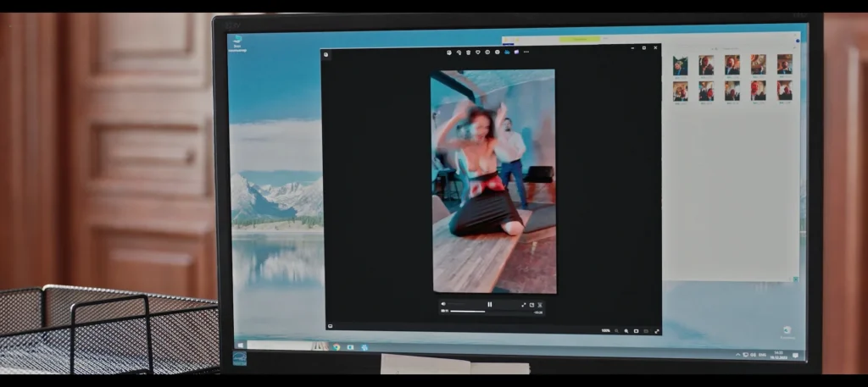868x387 pixels.
Task: Open the three-dots more menu in viewer toolbar
Action: 526,52
